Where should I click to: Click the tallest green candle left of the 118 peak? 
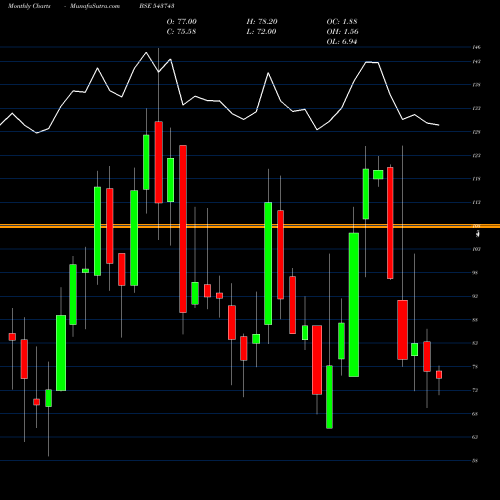354,305
